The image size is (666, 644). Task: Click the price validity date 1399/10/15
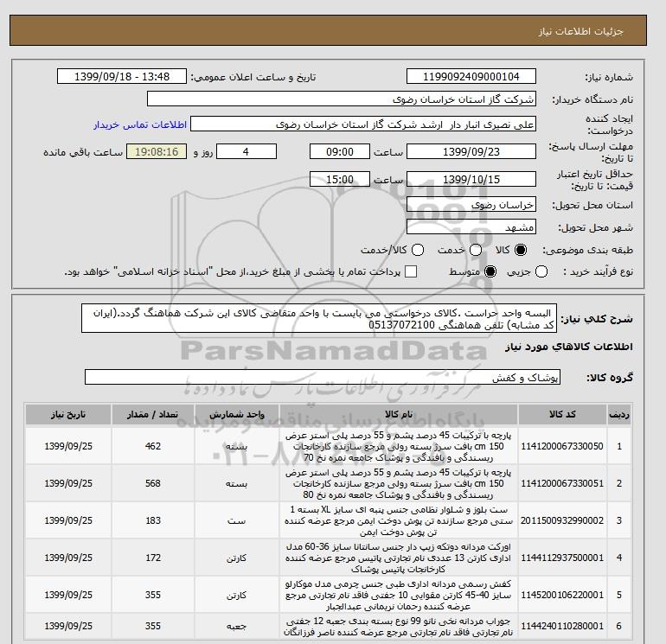(471, 179)
